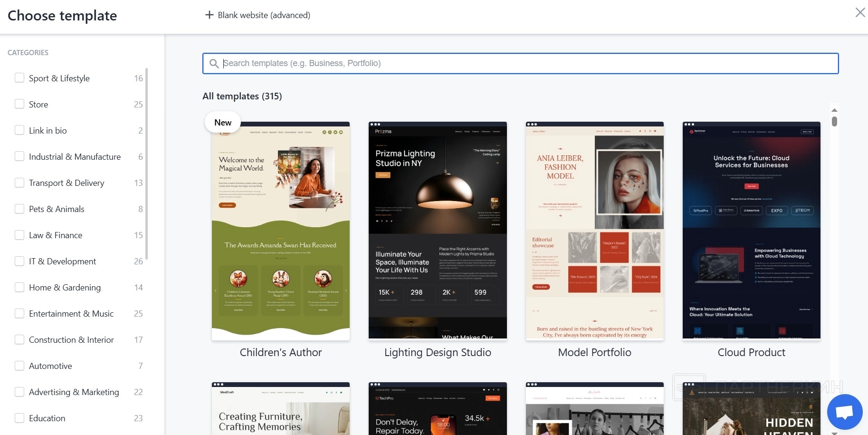The height and width of the screenshot is (435, 868).
Task: Open the live chat bubble
Action: (x=845, y=412)
